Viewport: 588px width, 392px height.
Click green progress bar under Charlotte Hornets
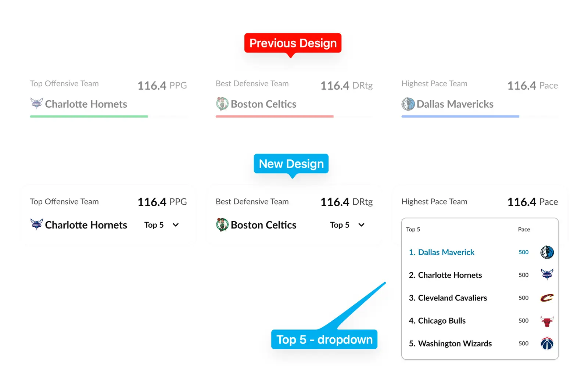tap(89, 116)
